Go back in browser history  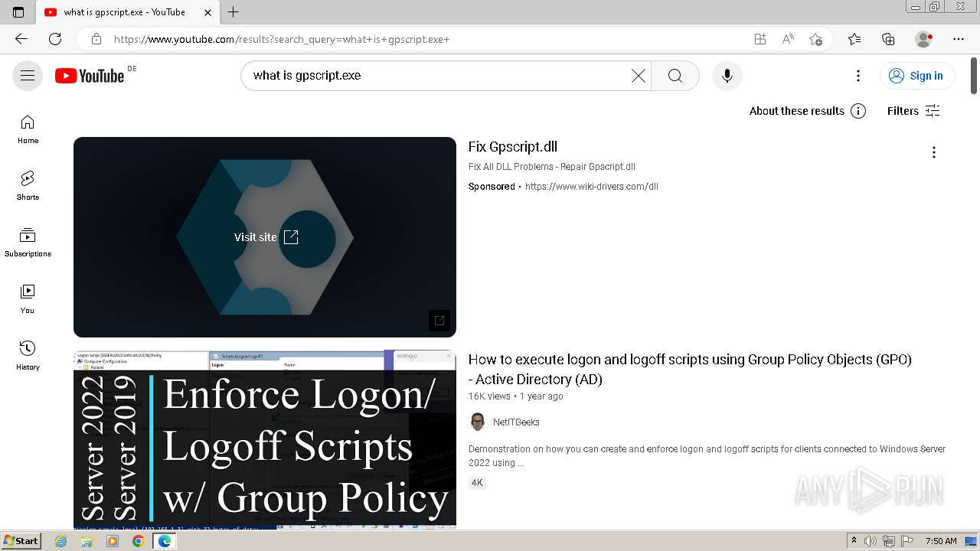pyautogui.click(x=21, y=39)
